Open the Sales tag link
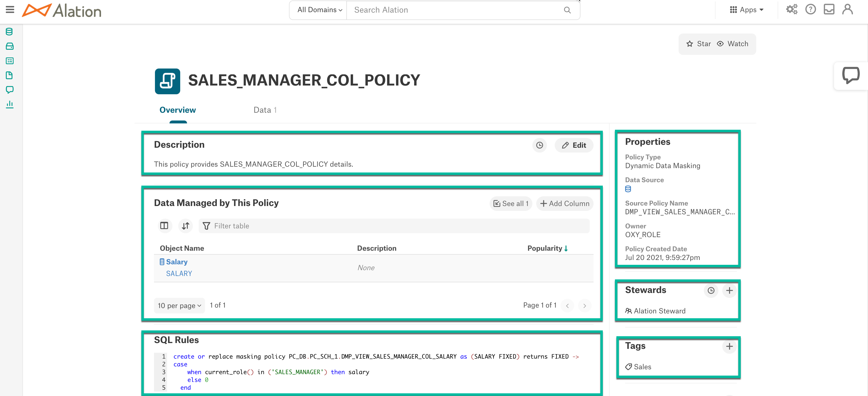The image size is (868, 396). point(642,367)
